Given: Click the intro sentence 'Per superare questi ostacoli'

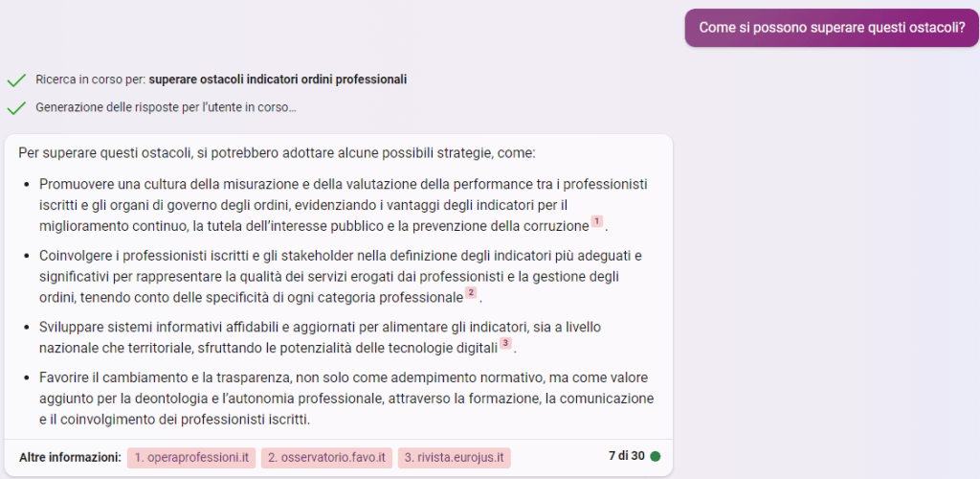Looking at the screenshot, I should pos(277,153).
